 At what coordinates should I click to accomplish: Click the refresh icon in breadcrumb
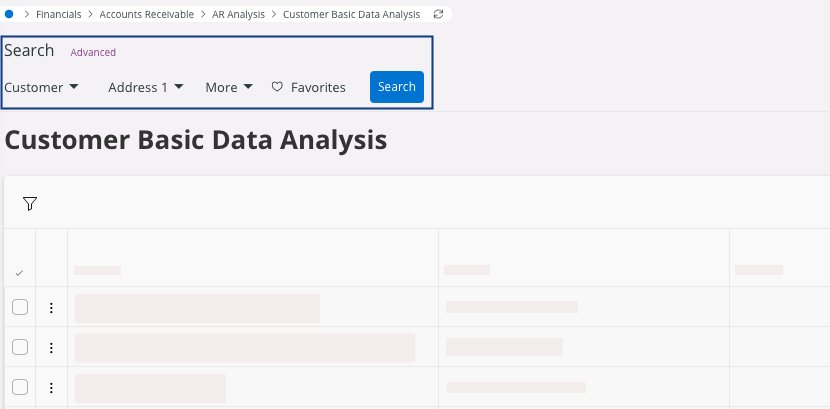click(x=438, y=15)
